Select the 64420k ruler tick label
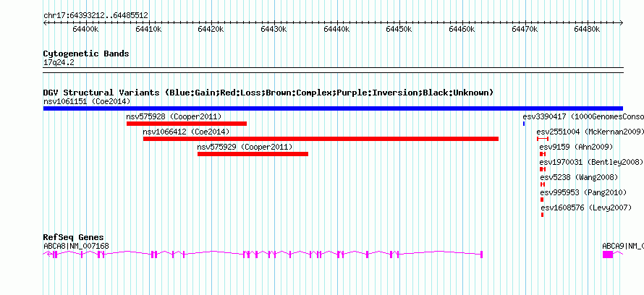 click(x=211, y=29)
